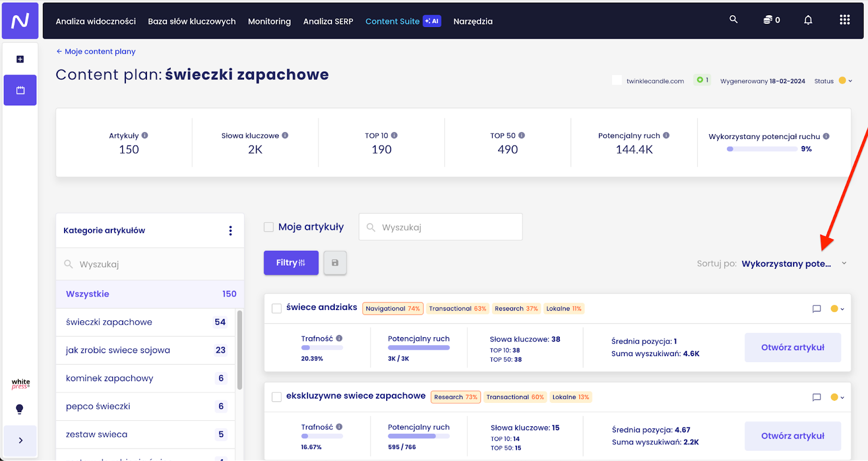Screen dimensions: 868x461
Task: Select jak zrobic swiece sojowa category
Action: click(x=146, y=350)
